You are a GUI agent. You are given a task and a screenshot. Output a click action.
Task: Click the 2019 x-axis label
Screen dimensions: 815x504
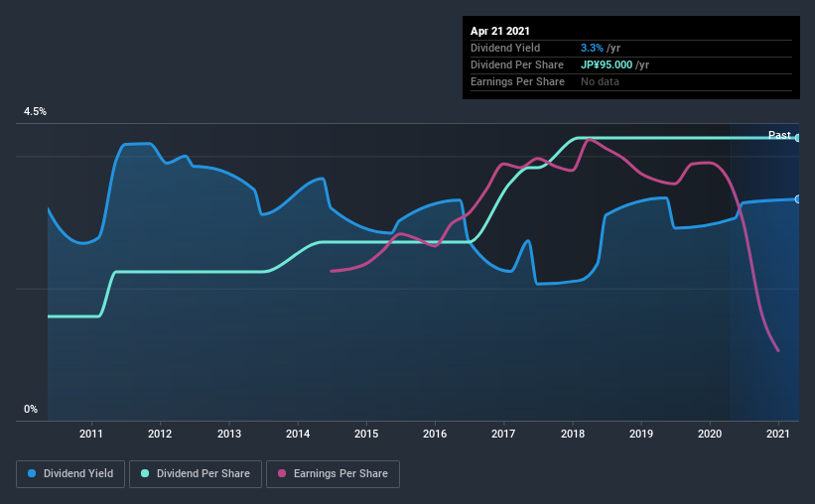[x=641, y=434]
